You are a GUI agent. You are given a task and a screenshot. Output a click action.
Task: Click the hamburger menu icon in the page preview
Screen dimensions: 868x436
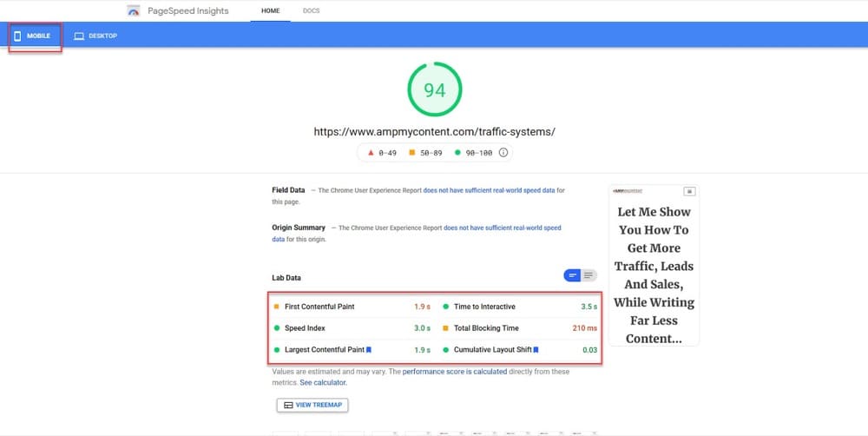click(689, 190)
